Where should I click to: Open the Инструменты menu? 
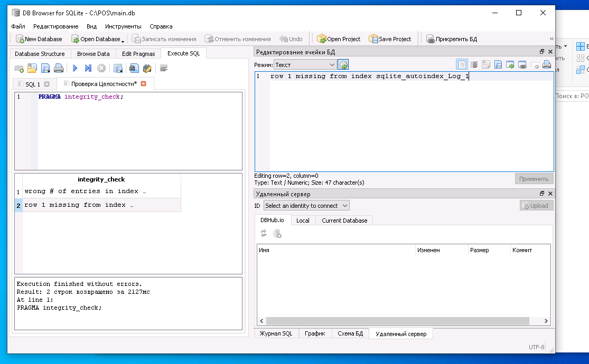pyautogui.click(x=123, y=26)
